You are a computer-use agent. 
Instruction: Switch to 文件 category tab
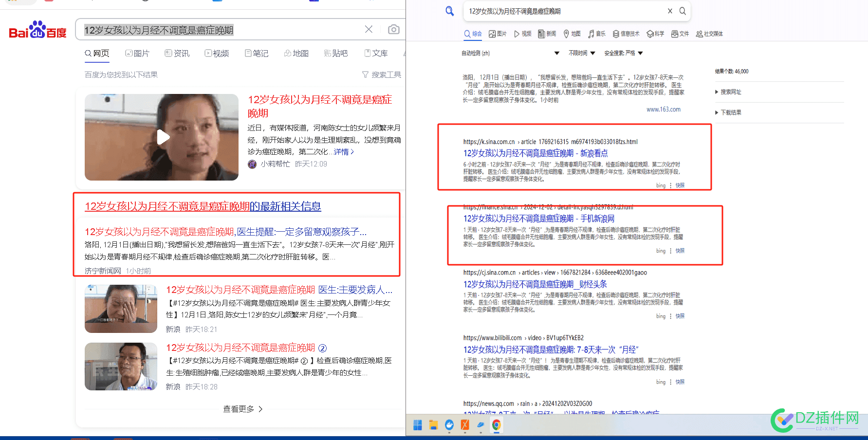click(x=680, y=34)
